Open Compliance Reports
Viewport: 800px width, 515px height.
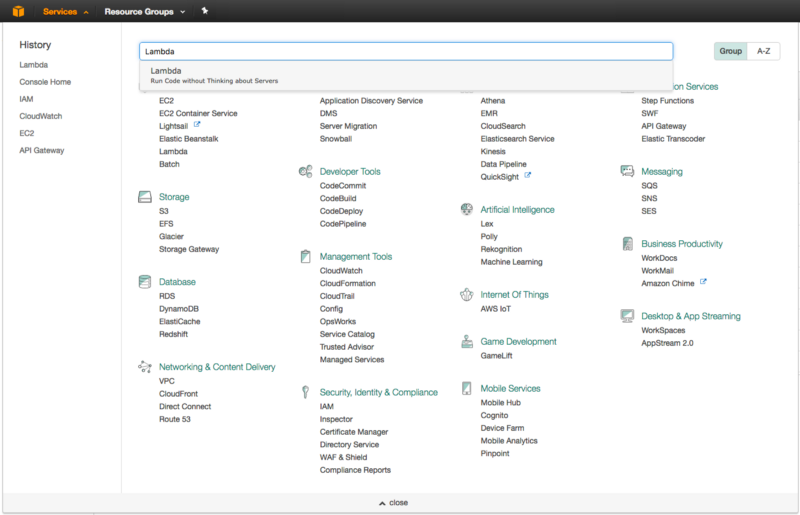(355, 470)
